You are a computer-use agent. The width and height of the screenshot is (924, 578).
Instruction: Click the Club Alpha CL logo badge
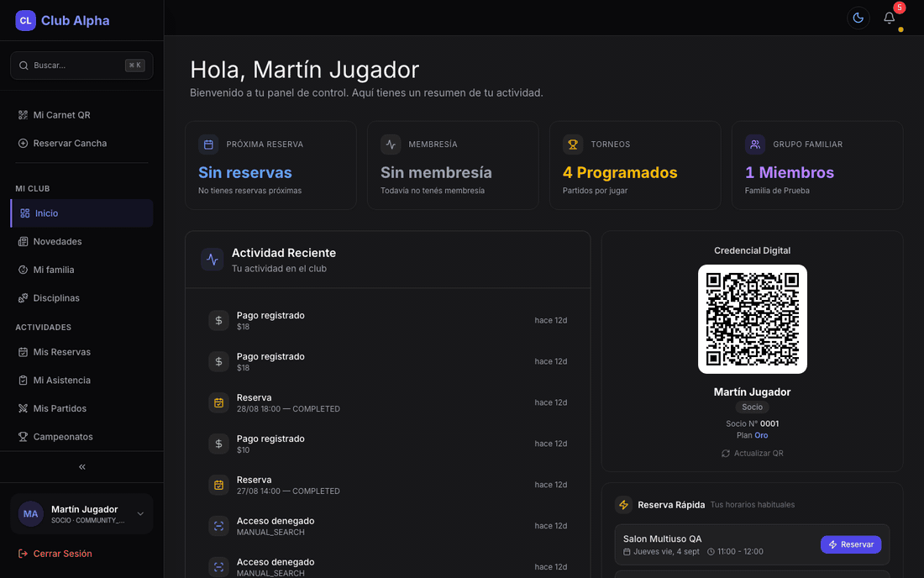pyautogui.click(x=25, y=20)
